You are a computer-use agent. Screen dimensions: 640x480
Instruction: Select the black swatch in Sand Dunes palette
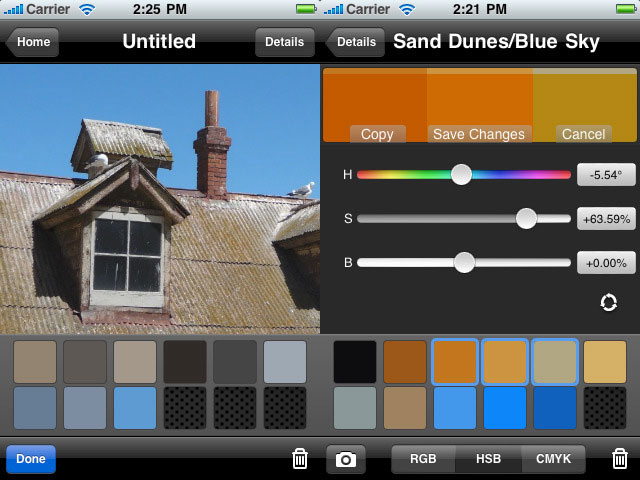pyautogui.click(x=355, y=362)
